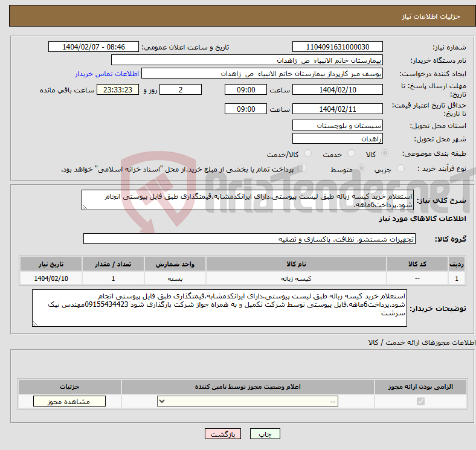Click the resize handle of buyer notes
The image size is (476, 450).
[35, 324]
